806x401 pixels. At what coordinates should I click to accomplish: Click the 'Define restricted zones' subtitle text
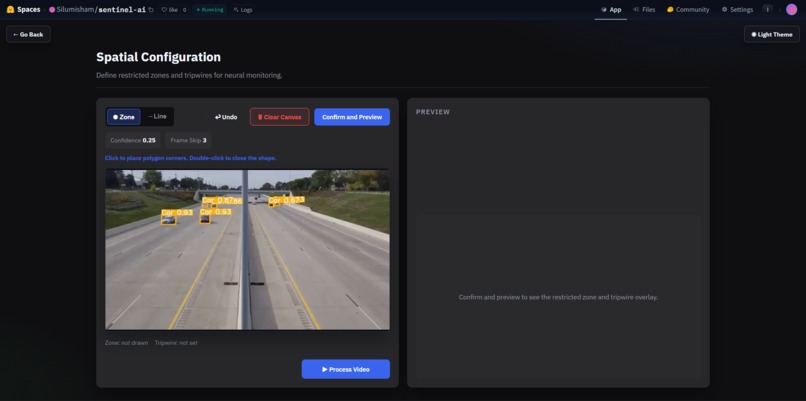click(189, 76)
